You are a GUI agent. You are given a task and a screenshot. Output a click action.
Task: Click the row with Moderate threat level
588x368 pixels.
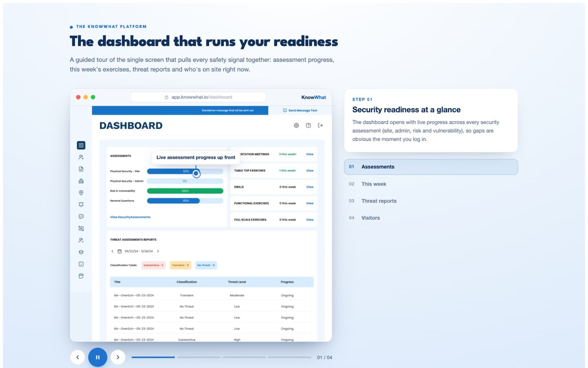pos(212,295)
